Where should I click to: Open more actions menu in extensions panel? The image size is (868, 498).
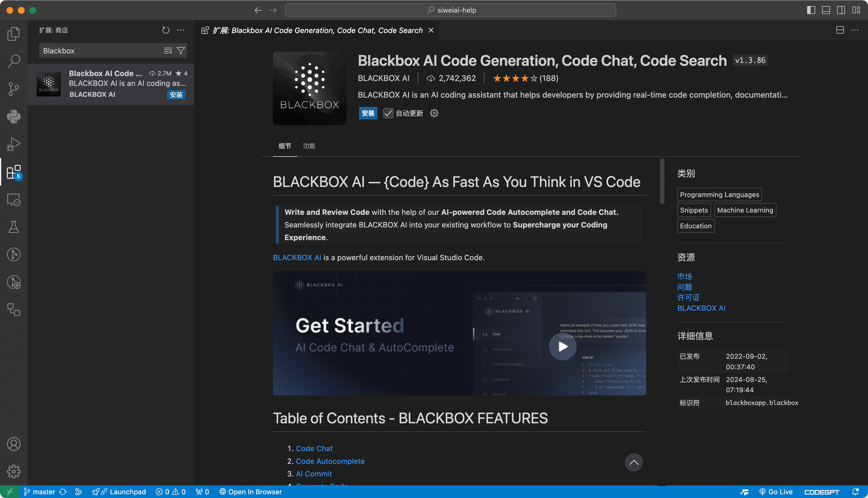click(x=181, y=30)
